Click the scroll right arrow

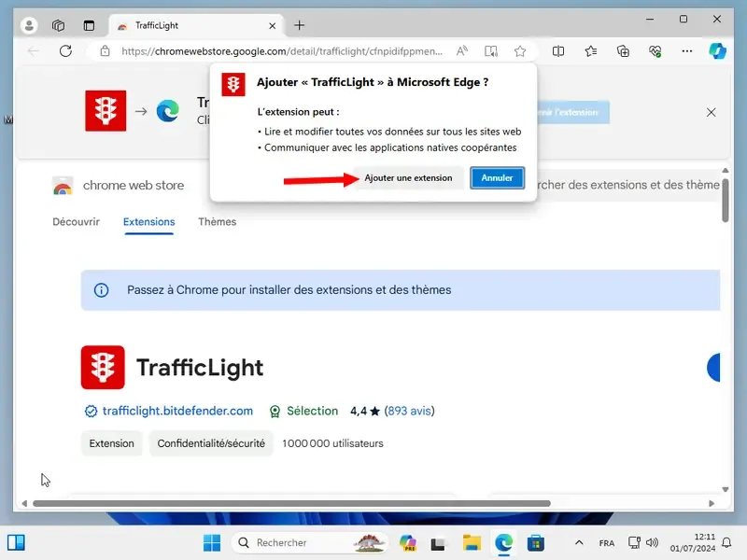[712, 503]
